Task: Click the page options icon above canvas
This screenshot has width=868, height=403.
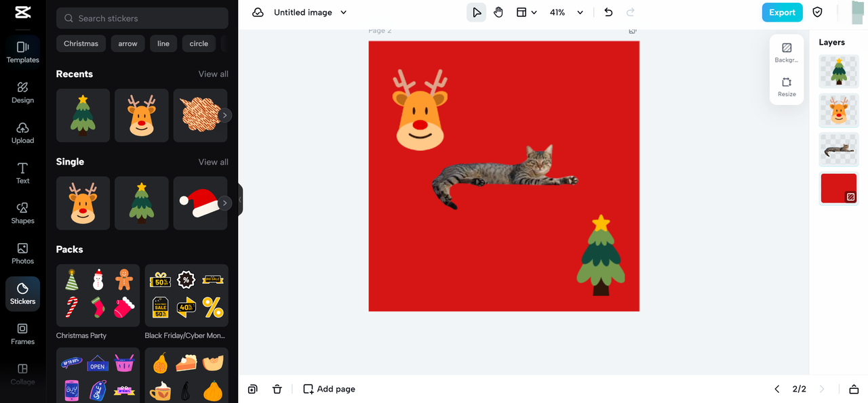Action: click(x=633, y=30)
